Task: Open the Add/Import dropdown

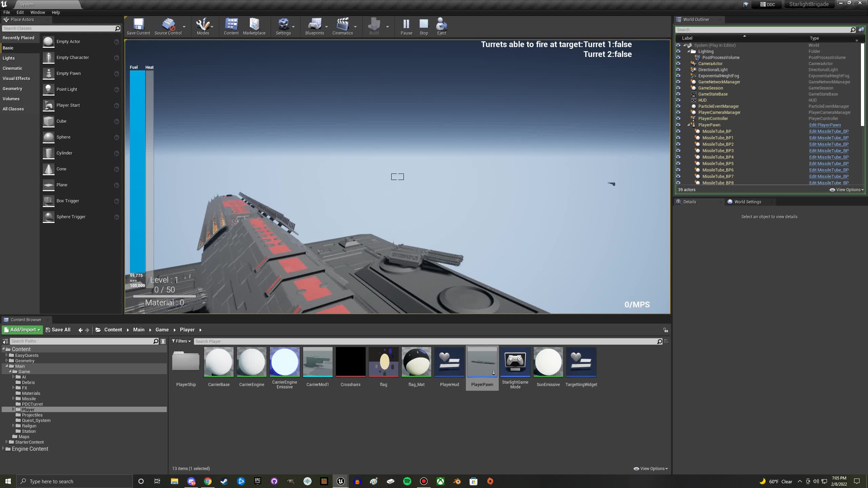Action: click(x=22, y=330)
